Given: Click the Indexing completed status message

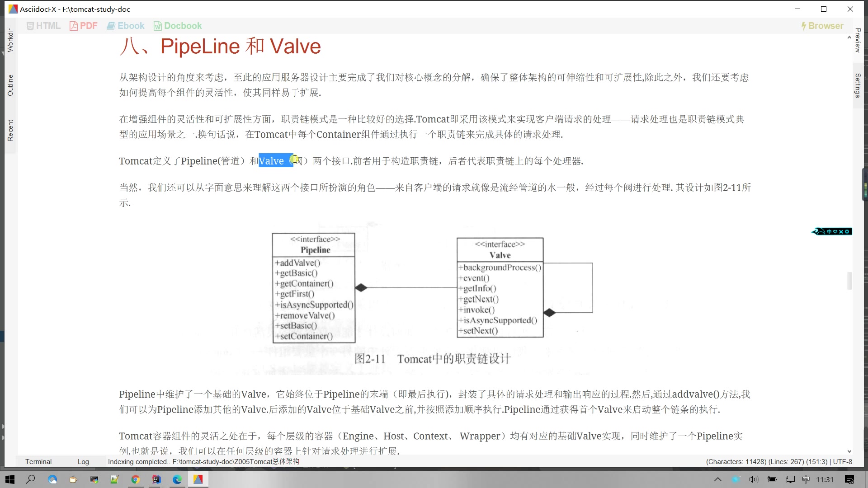Looking at the screenshot, I should [203, 461].
